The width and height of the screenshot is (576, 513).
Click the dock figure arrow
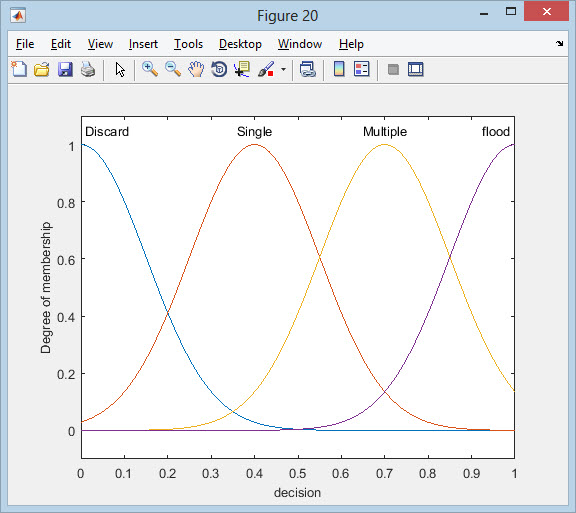[x=559, y=43]
